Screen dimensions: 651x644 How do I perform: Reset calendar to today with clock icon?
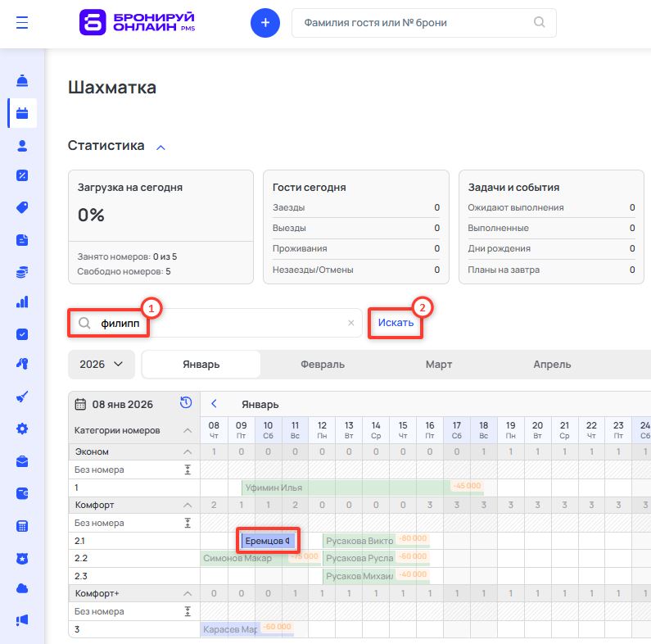(186, 403)
